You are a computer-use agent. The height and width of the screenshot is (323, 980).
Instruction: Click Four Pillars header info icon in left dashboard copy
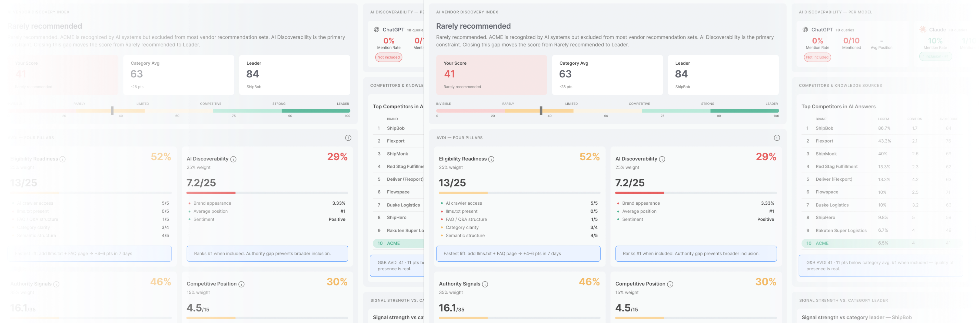348,138
